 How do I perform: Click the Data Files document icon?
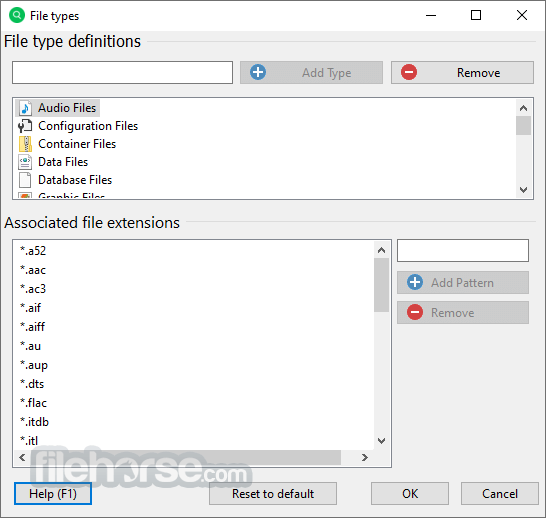click(25, 162)
